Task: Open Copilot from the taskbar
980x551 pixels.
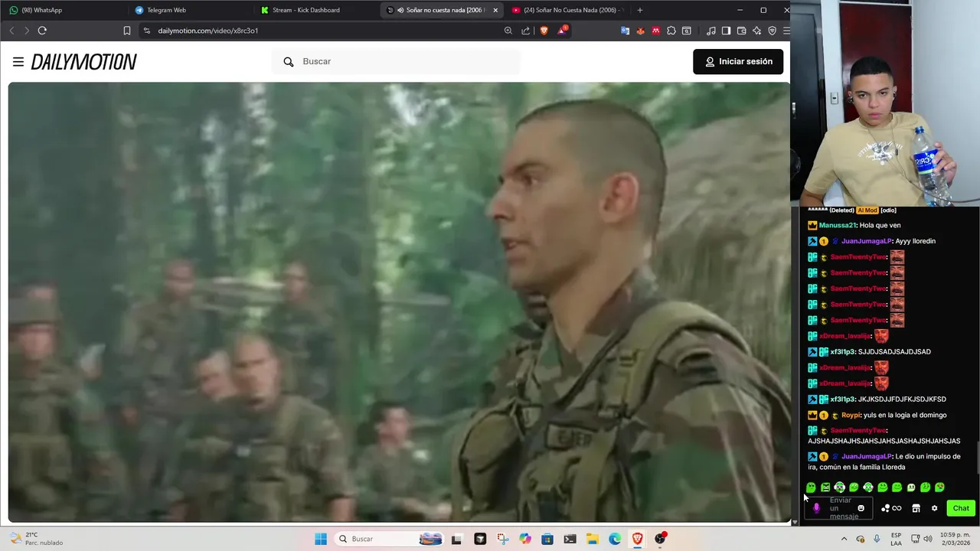Action: [x=525, y=539]
